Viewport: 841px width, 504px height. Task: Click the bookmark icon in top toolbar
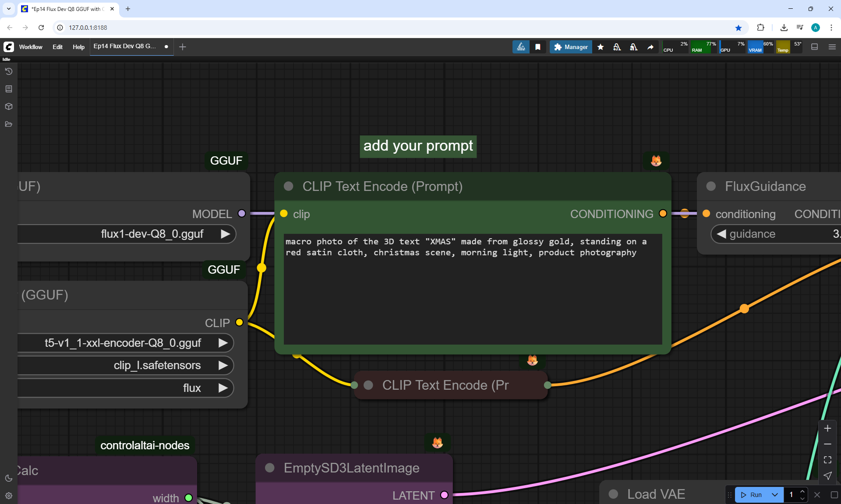538,47
